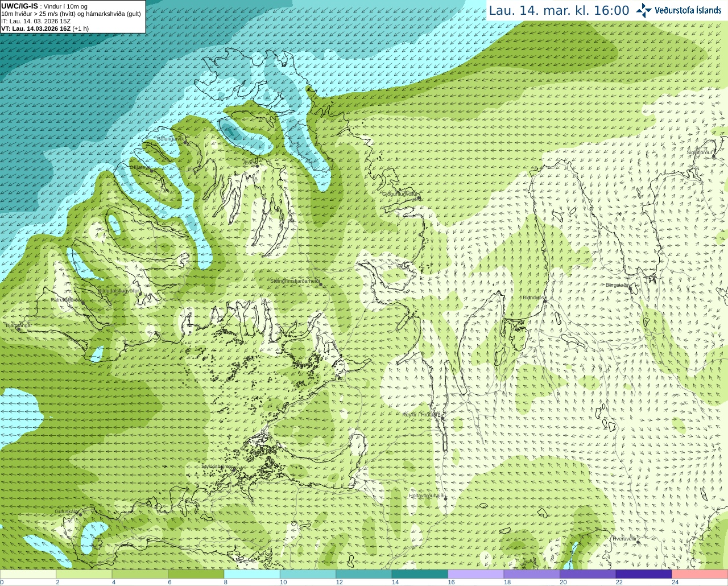
Task: Click the Siglufjörður place label
Action: coord(700,152)
